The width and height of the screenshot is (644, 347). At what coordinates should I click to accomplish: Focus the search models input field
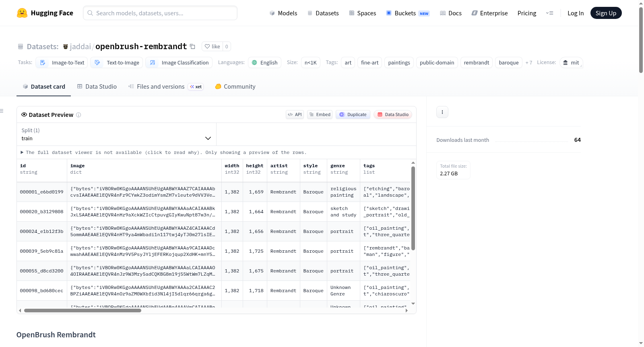pos(160,13)
